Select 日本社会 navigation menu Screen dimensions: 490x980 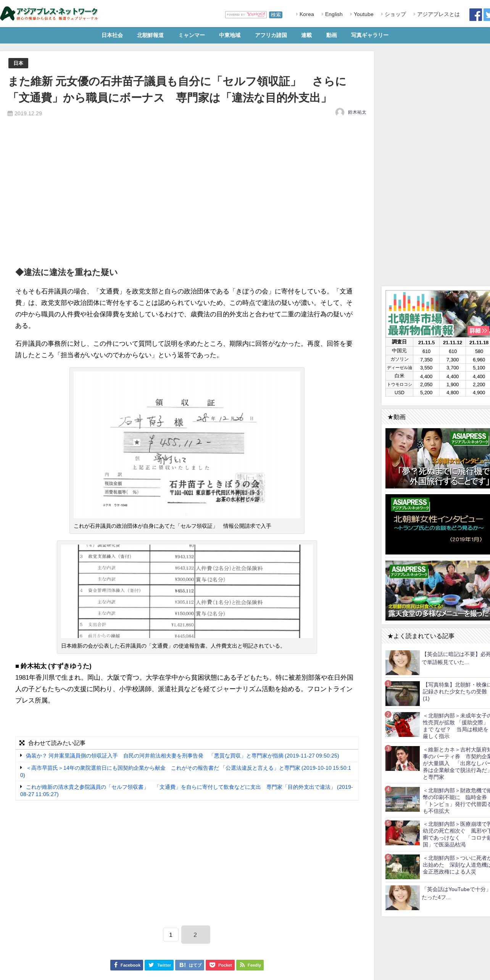(112, 35)
